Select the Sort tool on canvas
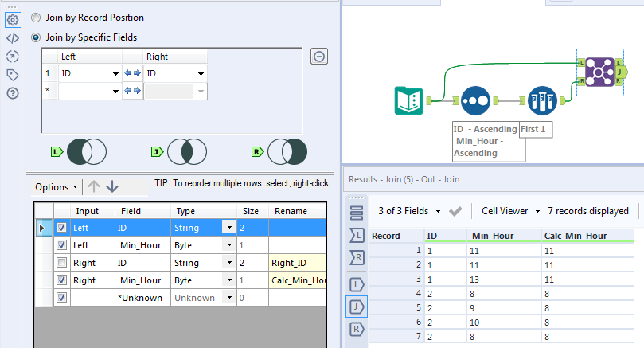644x348 pixels. [475, 100]
